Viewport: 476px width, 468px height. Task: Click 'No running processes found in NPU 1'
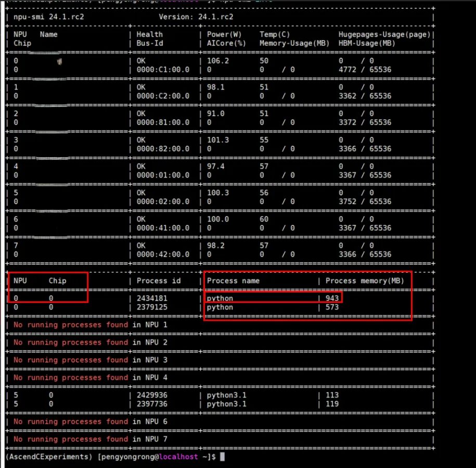(x=90, y=325)
